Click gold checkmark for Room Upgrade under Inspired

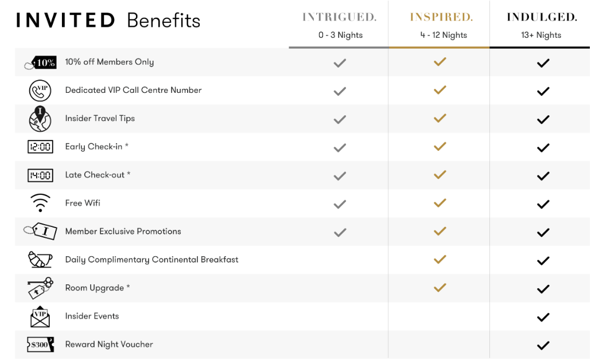coord(440,288)
